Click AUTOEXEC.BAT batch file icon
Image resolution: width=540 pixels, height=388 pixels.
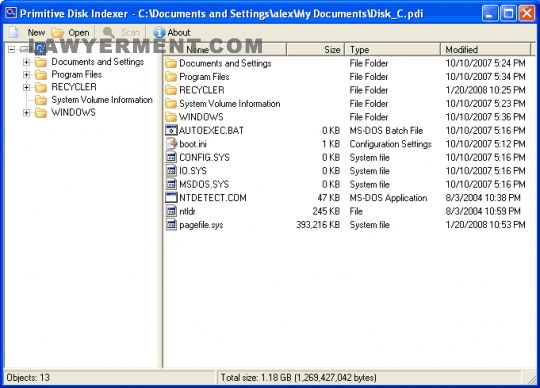pyautogui.click(x=171, y=130)
